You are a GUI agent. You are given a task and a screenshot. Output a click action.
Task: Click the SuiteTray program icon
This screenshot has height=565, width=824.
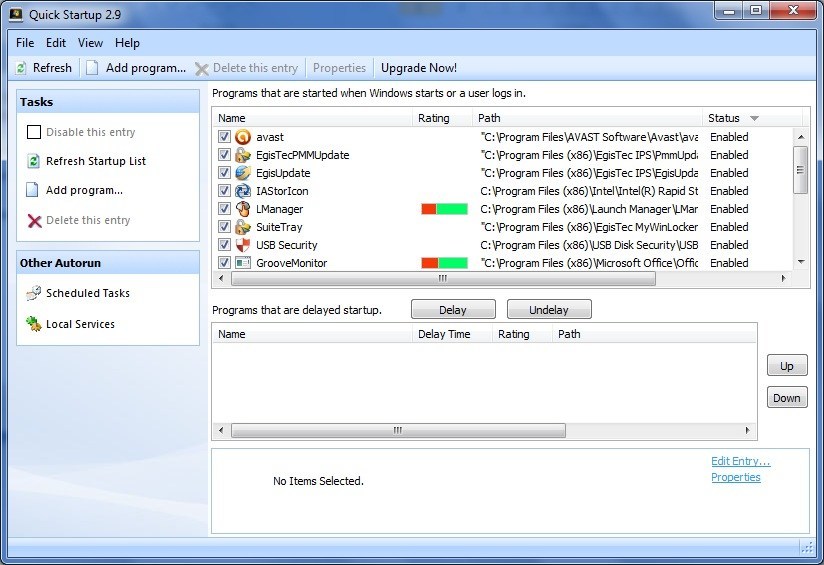pos(243,227)
